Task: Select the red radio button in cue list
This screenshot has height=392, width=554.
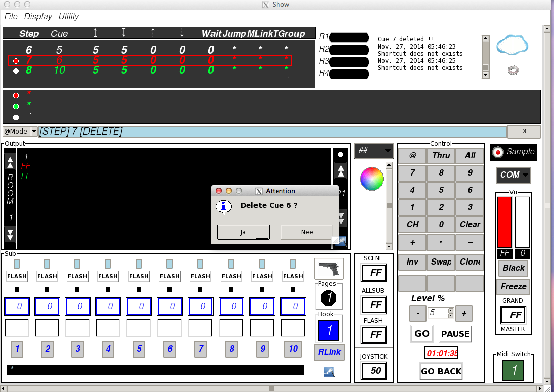Action: click(x=16, y=61)
